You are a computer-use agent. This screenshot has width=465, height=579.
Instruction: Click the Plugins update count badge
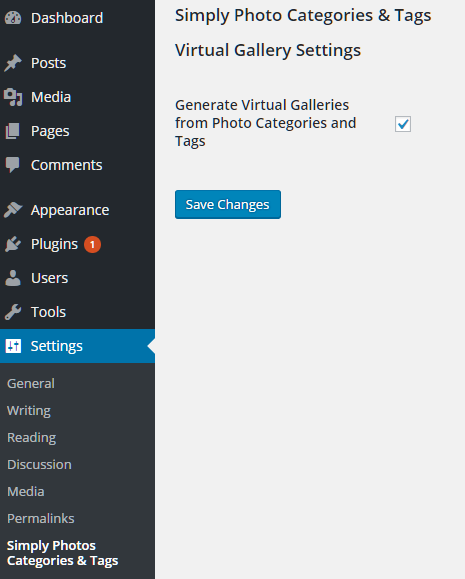92,244
